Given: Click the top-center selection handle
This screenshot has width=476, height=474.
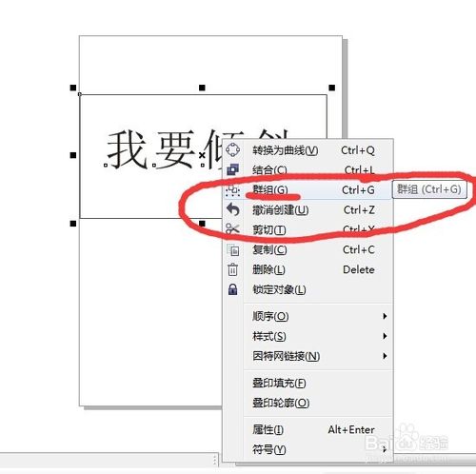Looking at the screenshot, I should (202, 88).
